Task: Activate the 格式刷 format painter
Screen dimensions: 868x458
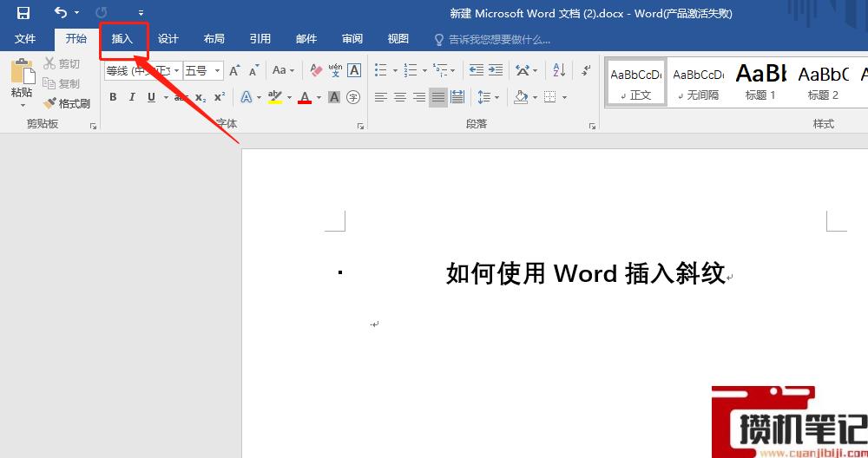Action: click(x=67, y=103)
